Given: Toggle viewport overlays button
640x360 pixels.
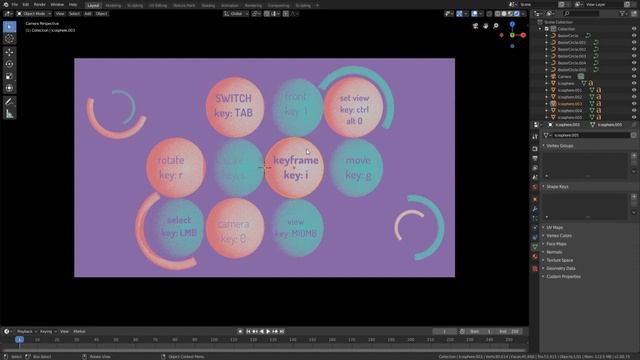Looking at the screenshot, I should [475, 13].
